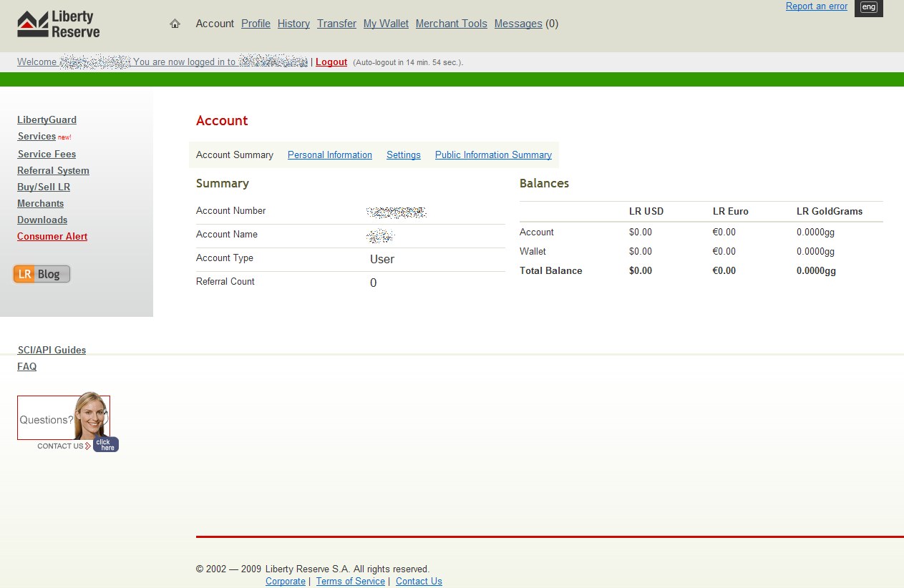The height and width of the screenshot is (588, 904).
Task: Open the Terms of Service footer link
Action: (x=351, y=582)
